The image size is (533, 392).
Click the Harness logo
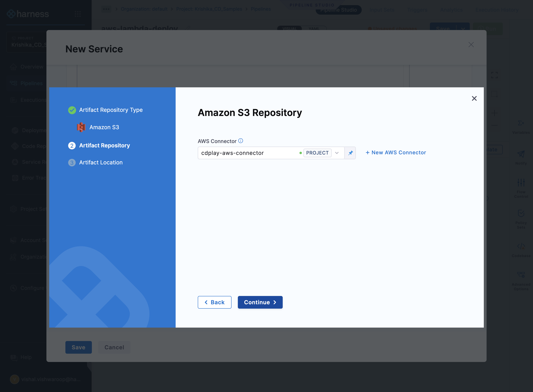pyautogui.click(x=28, y=14)
